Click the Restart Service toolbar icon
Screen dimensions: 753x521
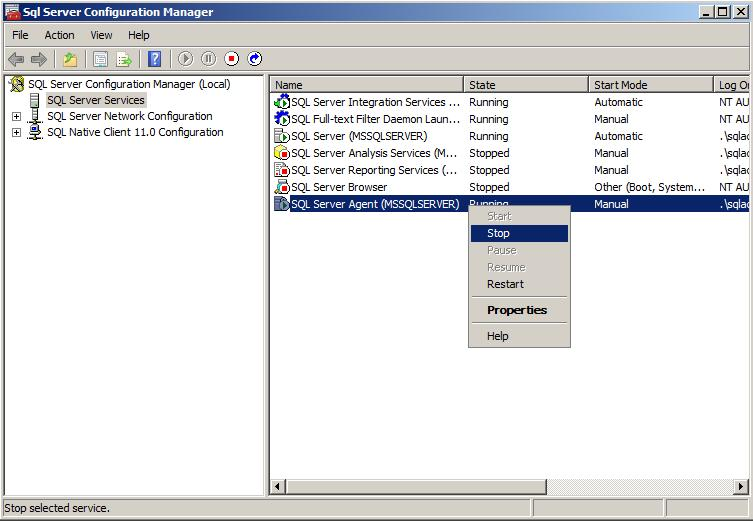click(x=255, y=59)
